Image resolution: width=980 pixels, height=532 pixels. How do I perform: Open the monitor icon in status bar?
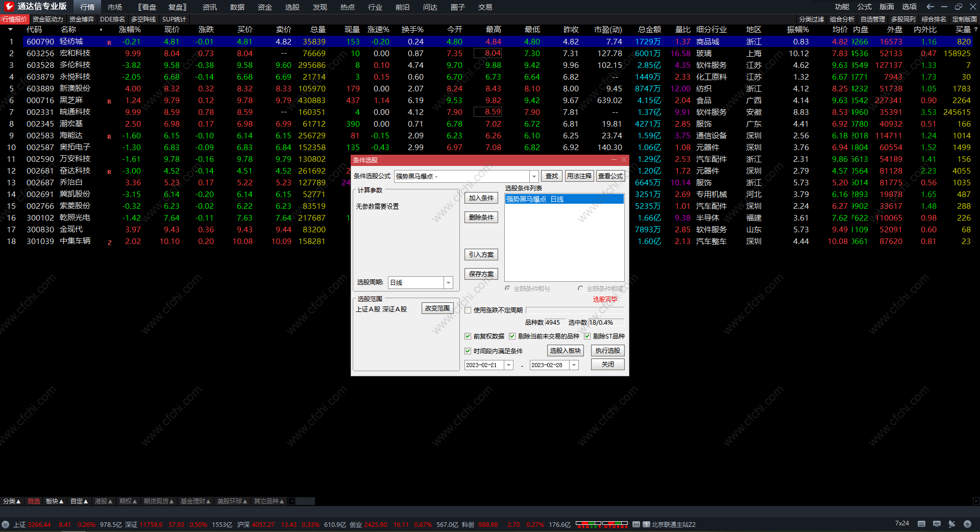click(937, 524)
